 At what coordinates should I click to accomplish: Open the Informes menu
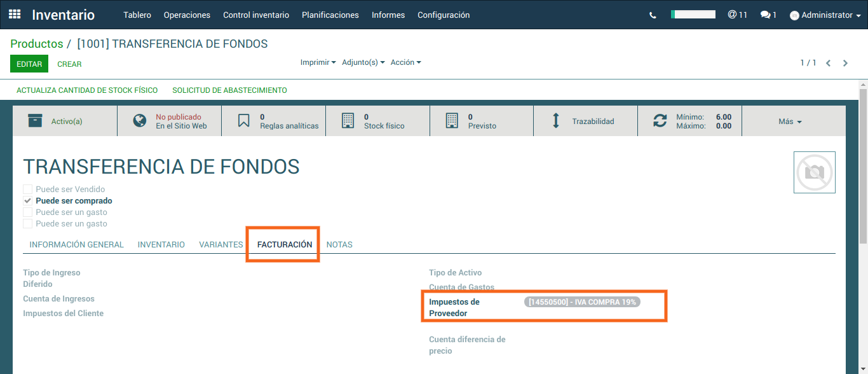point(388,15)
